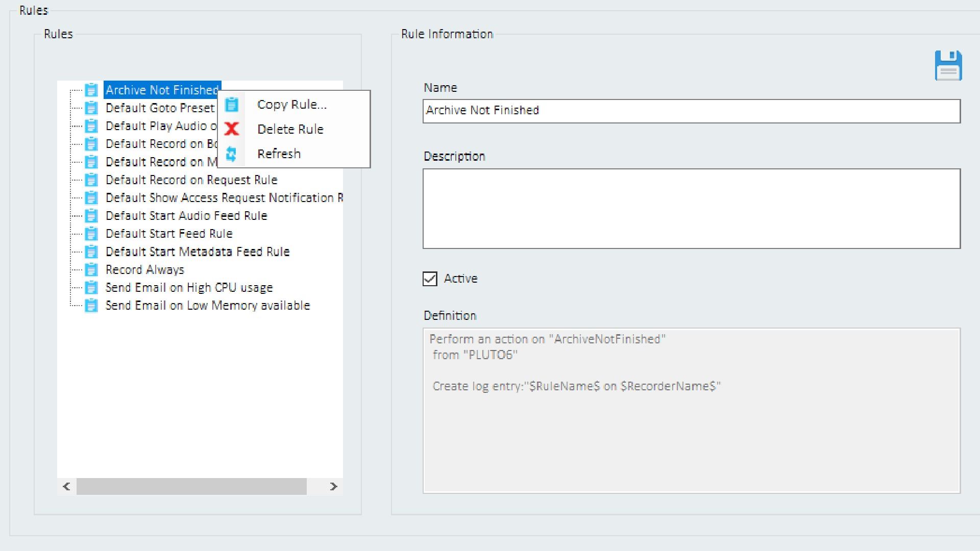Select Send Email on High CPU usage rule
The image size is (980, 551).
(189, 288)
